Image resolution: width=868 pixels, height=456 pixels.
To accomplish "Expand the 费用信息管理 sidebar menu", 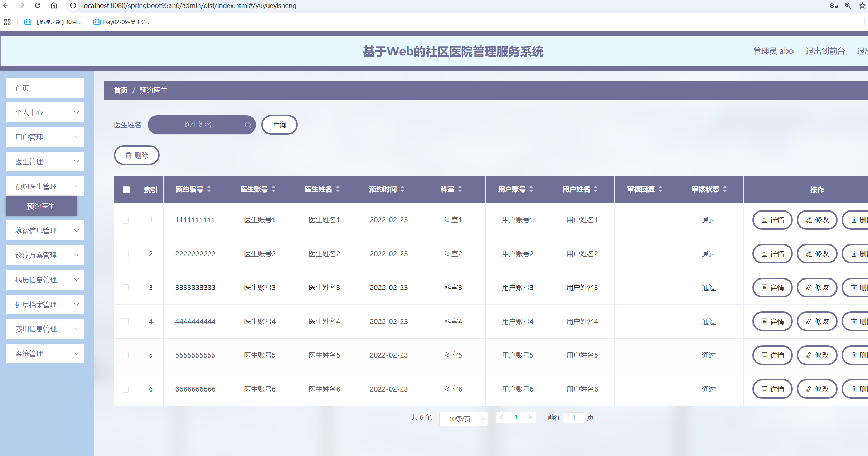I will [x=45, y=329].
